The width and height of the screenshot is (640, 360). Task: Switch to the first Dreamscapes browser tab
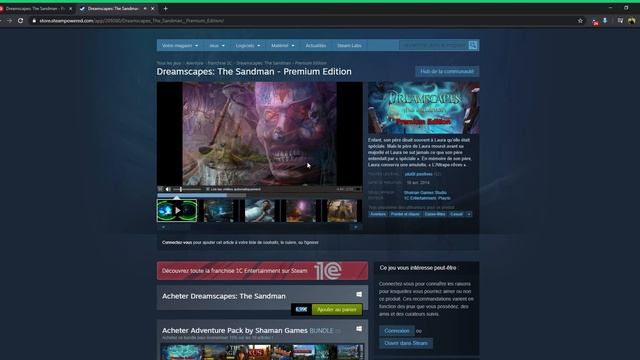(36, 9)
